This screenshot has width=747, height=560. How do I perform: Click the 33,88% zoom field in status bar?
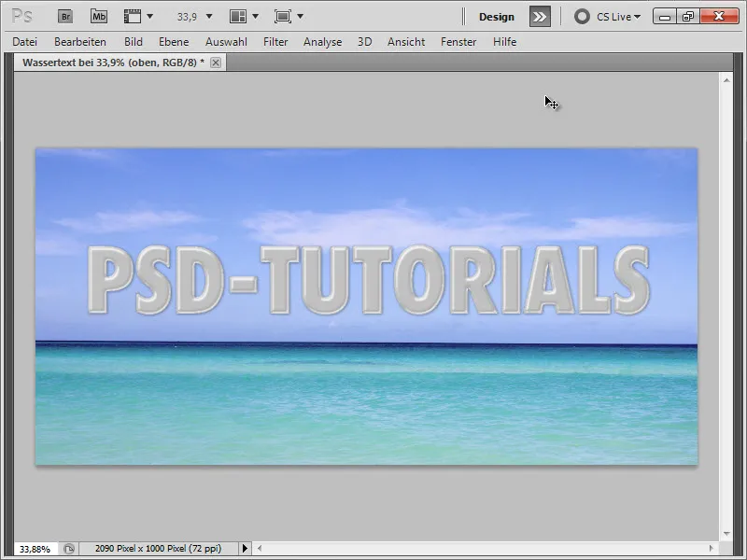click(35, 549)
